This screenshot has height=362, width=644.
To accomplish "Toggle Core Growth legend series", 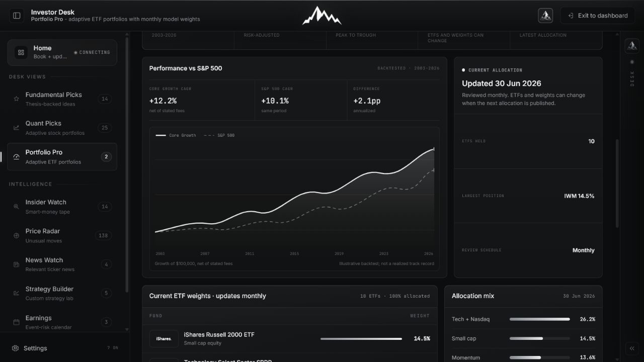I will [x=176, y=135].
